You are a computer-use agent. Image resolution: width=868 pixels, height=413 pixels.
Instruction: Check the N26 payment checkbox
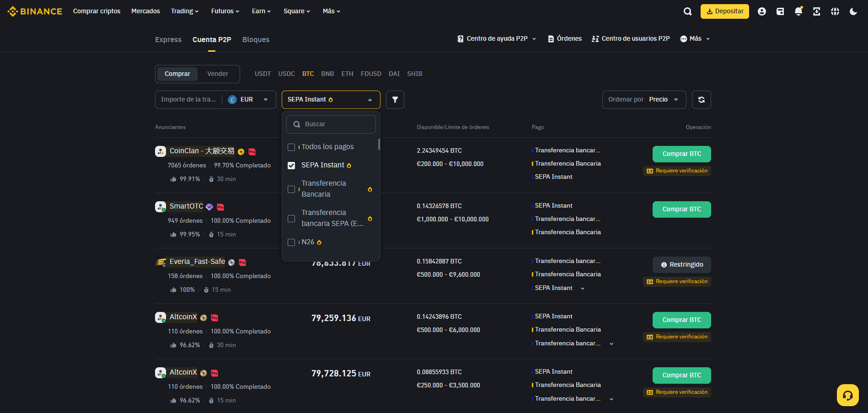pos(291,242)
